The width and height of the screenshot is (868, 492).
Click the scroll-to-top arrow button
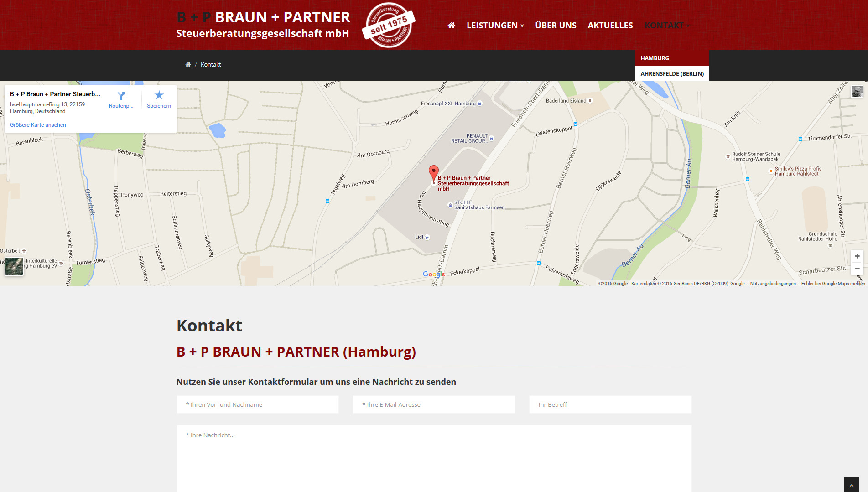851,484
